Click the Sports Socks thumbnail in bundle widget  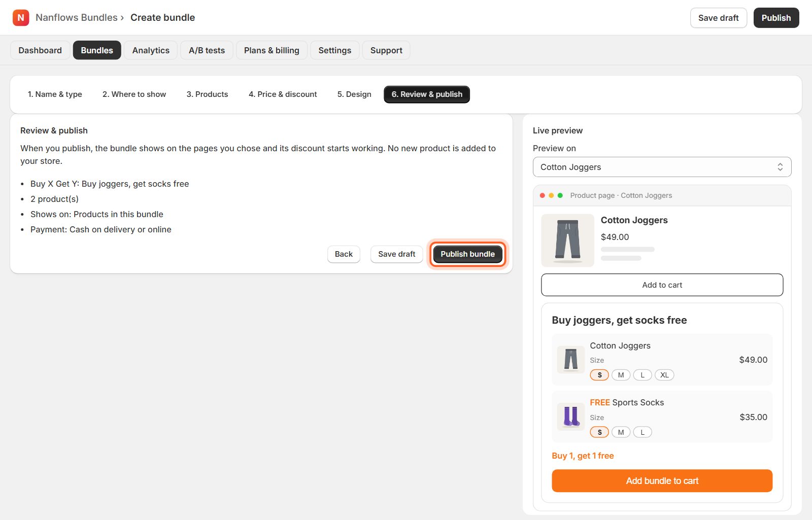(571, 417)
